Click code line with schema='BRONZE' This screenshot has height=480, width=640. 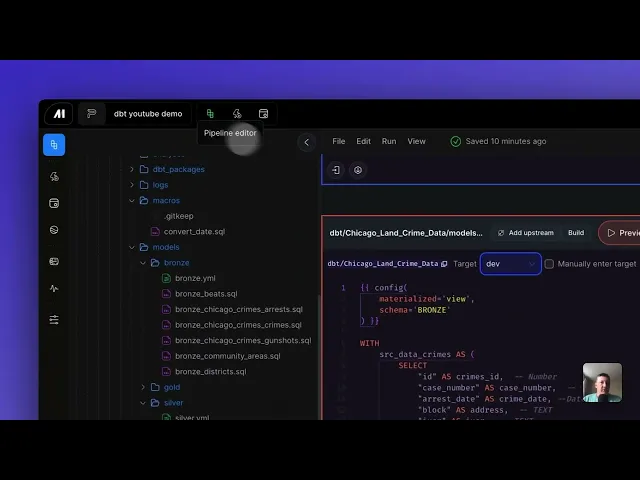(414, 310)
